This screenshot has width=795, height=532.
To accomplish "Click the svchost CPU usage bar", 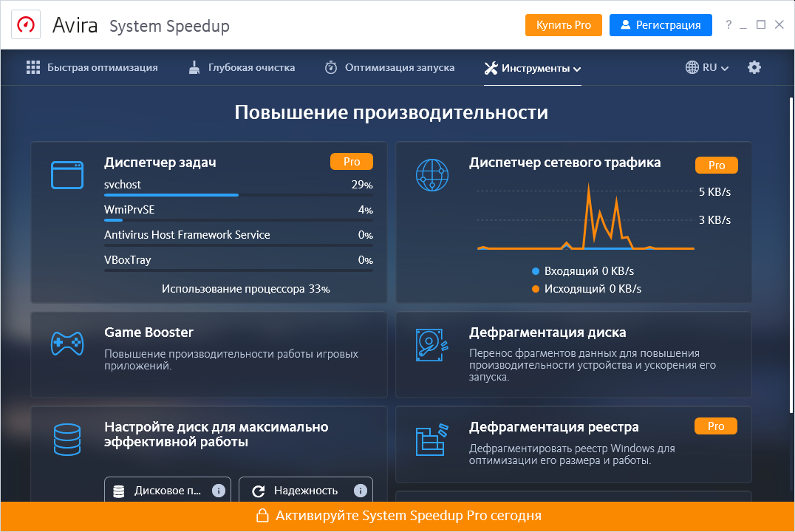I will pyautogui.click(x=239, y=195).
